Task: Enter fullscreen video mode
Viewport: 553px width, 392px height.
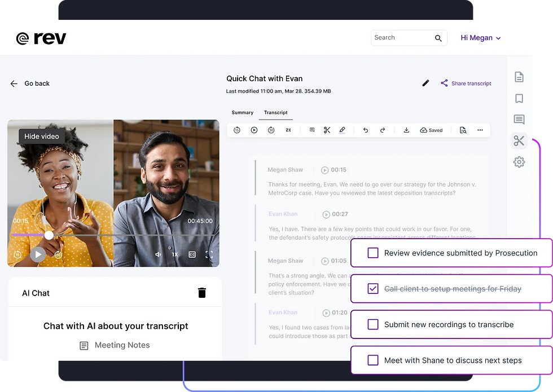Action: [x=209, y=254]
